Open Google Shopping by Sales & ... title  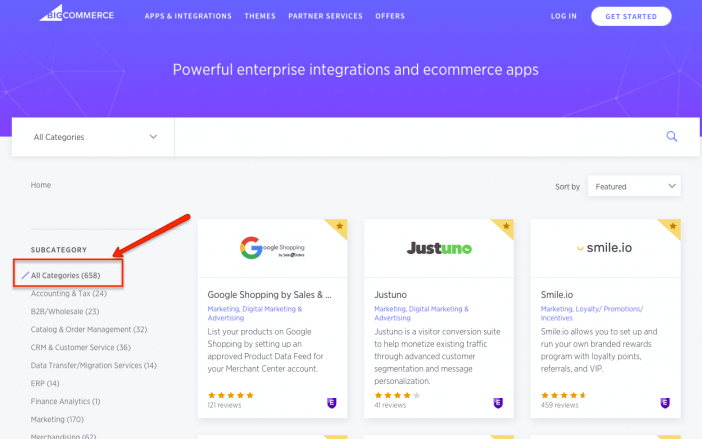click(270, 294)
